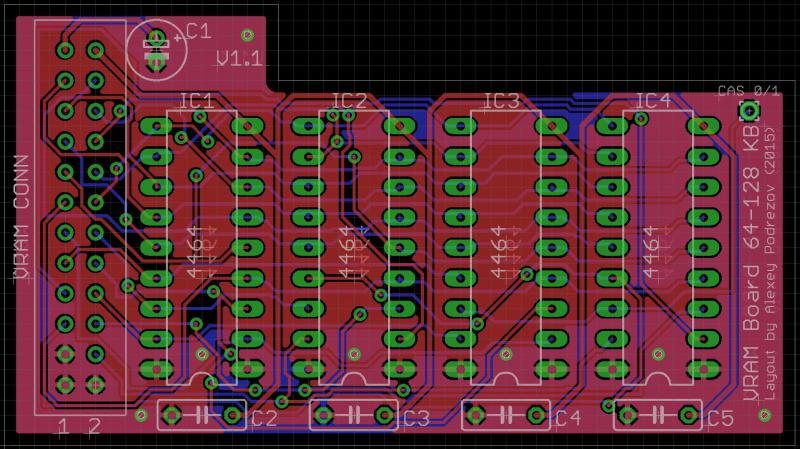The width and height of the screenshot is (800, 449).
Task: Click the connector column label '1'
Action: pos(64,427)
